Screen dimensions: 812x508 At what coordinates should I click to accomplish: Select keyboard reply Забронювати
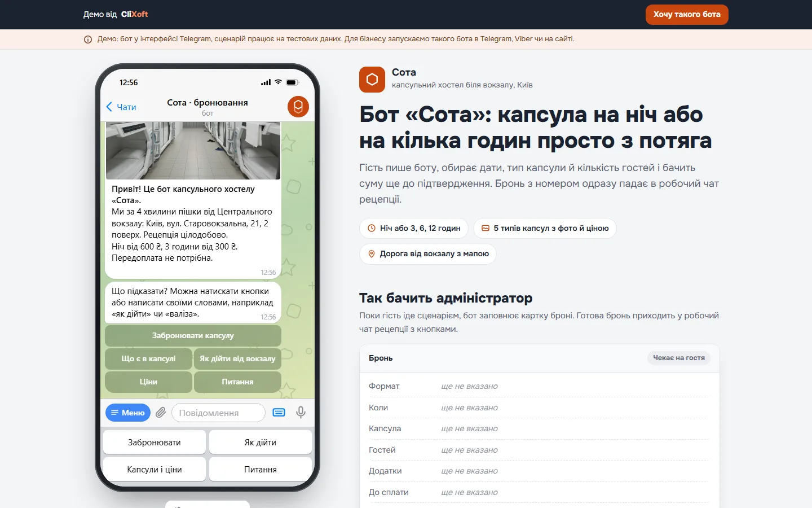click(x=155, y=443)
